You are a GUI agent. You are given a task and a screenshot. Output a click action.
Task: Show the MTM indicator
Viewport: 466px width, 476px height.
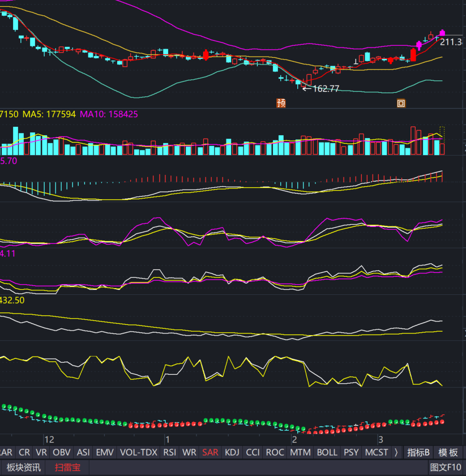[300, 452]
